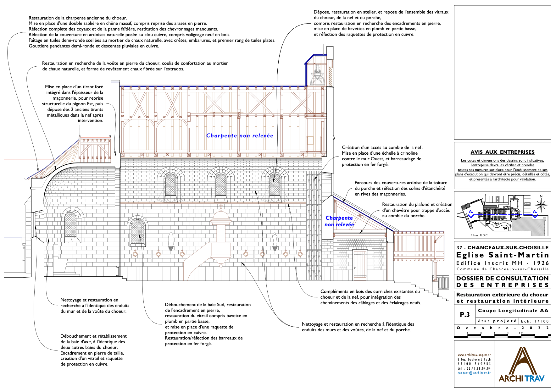Click the north arrow compass on key plan
Screen dimensions: 556x392
click(541, 204)
